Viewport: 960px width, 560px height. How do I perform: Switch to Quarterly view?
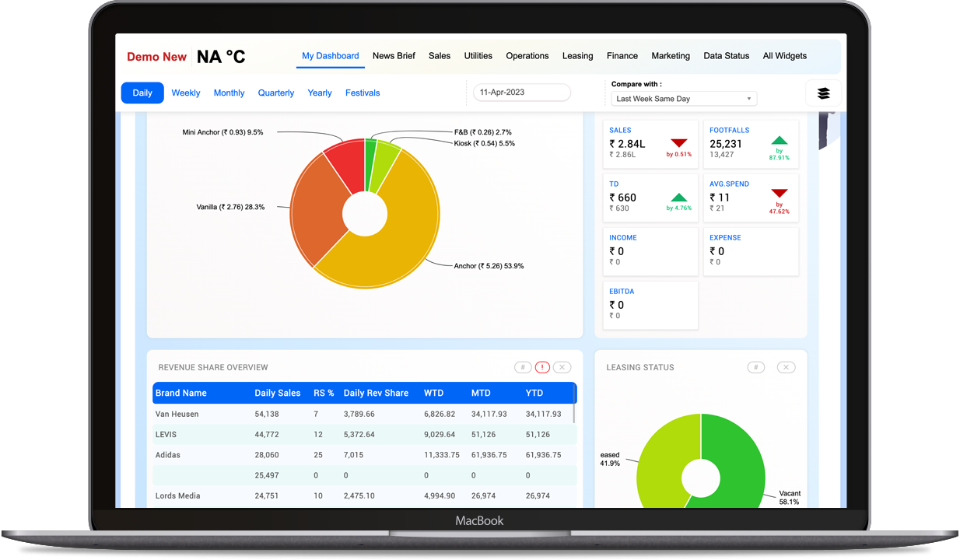[x=276, y=93]
